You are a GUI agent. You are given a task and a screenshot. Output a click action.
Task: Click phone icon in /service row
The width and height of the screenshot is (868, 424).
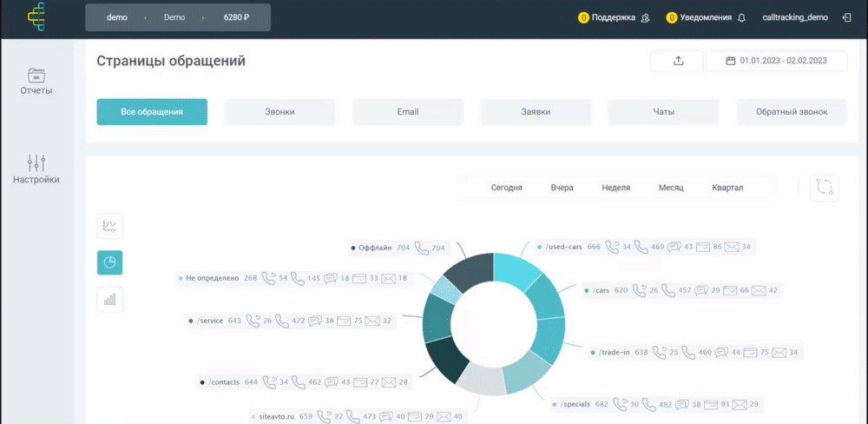[282, 321]
